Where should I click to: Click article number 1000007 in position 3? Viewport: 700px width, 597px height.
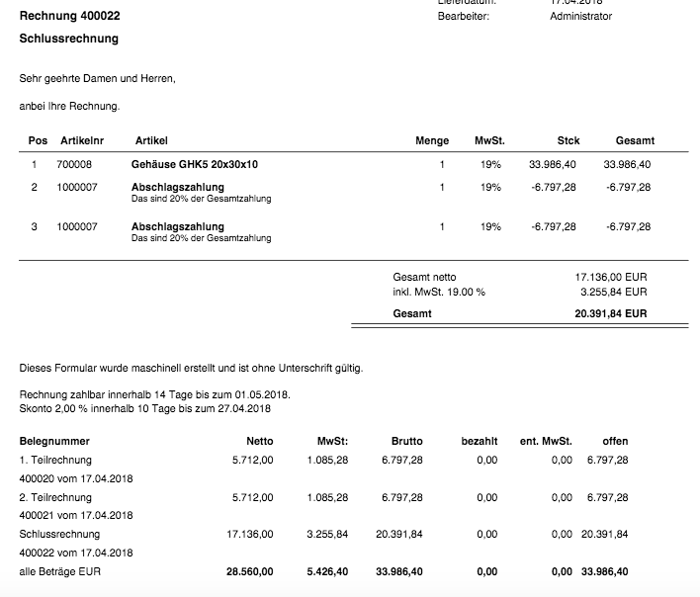[77, 226]
